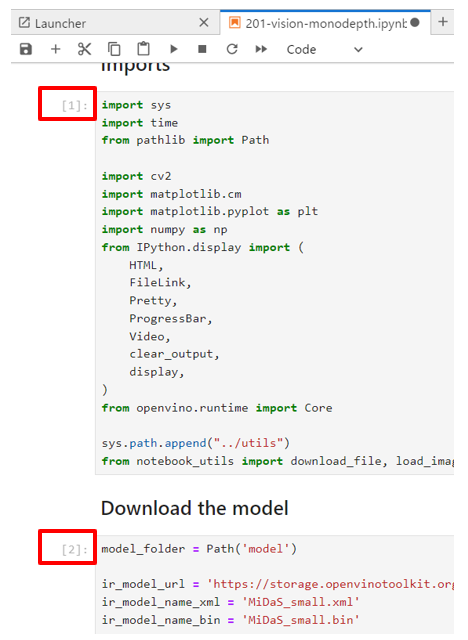Insert a new cell with the plus icon
The height and width of the screenshot is (640, 468).
click(55, 49)
